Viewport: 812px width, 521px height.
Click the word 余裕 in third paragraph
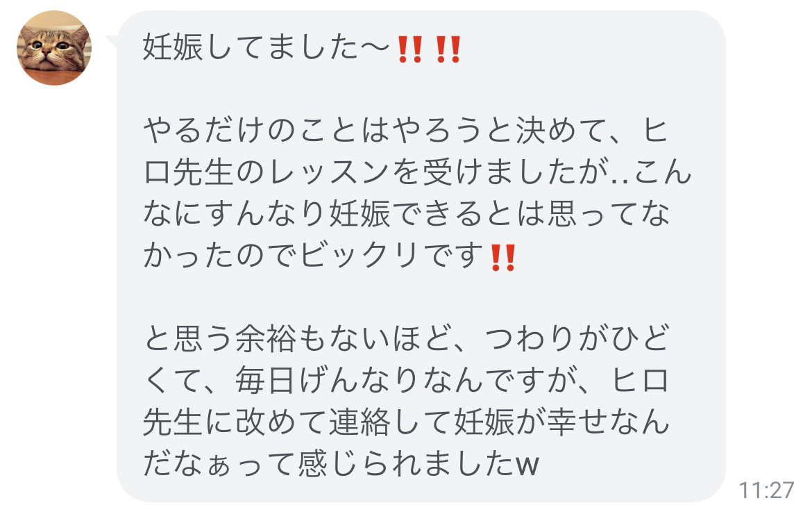coord(267,338)
